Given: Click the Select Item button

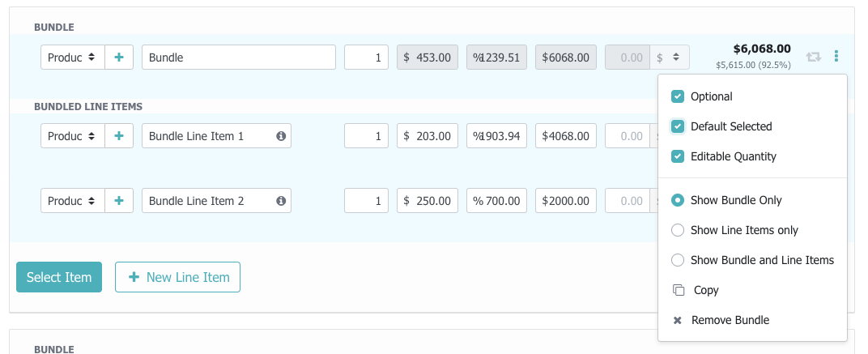Looking at the screenshot, I should click(x=59, y=277).
